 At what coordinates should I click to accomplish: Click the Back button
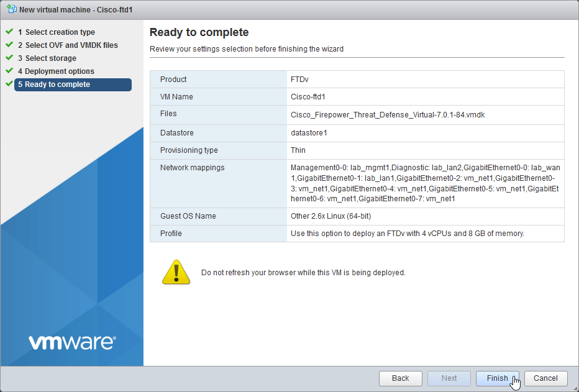[400, 378]
